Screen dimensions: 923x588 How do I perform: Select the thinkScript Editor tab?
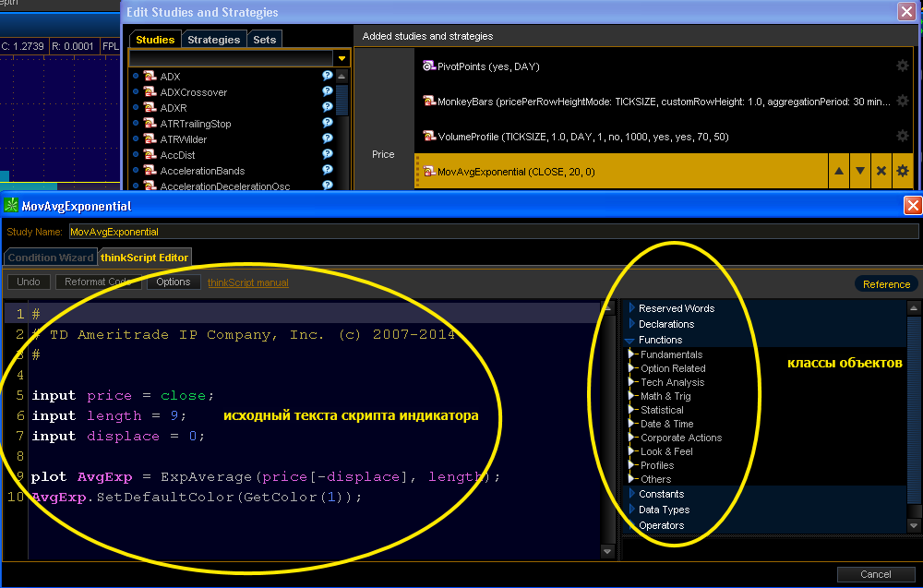tap(144, 258)
